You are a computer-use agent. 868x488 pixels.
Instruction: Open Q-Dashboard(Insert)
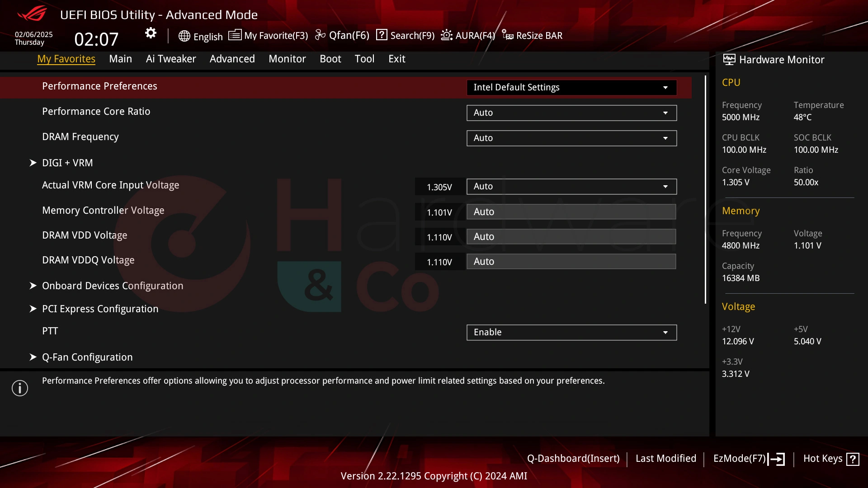pyautogui.click(x=573, y=458)
